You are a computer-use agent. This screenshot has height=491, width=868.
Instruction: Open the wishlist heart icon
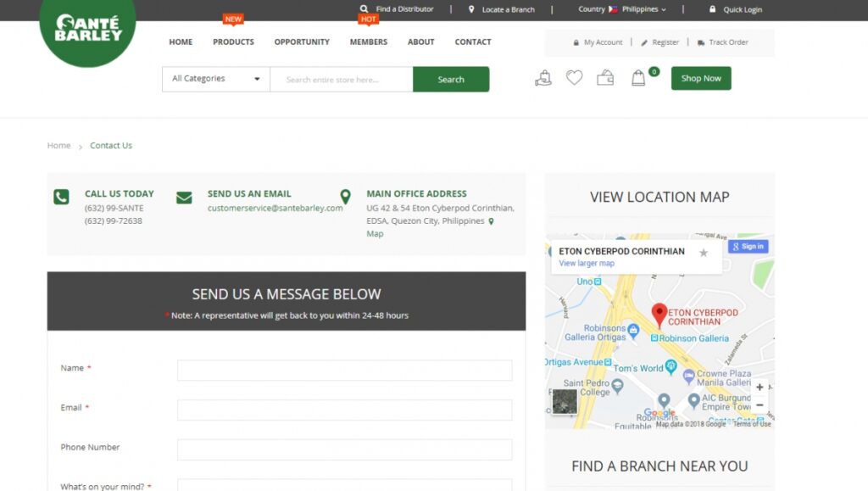575,78
